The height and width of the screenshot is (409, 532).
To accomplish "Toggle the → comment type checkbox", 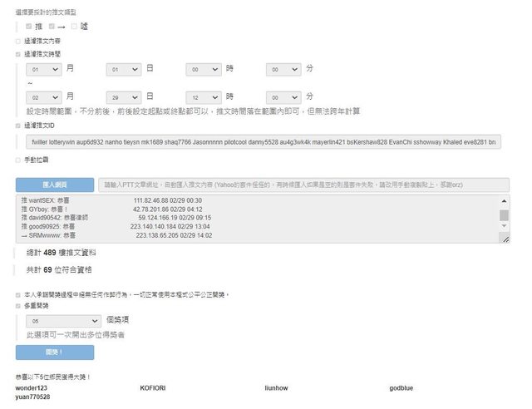I will pyautogui.click(x=52, y=27).
